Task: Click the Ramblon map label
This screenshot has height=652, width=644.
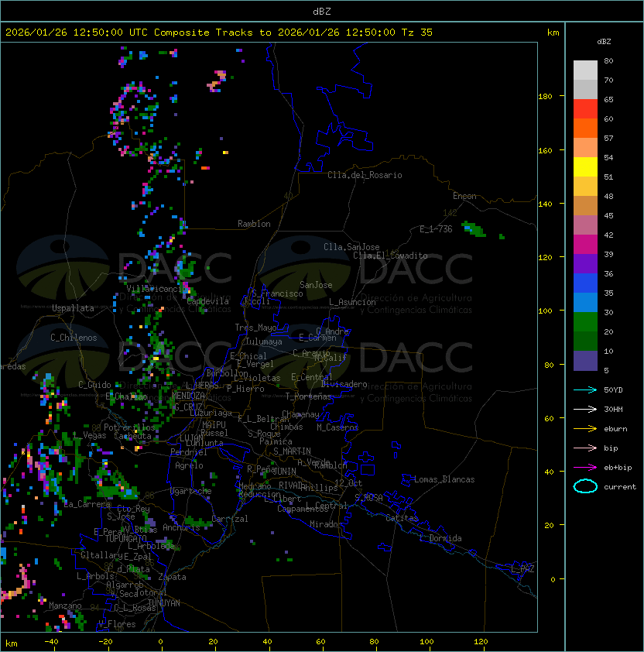Action: tap(254, 224)
